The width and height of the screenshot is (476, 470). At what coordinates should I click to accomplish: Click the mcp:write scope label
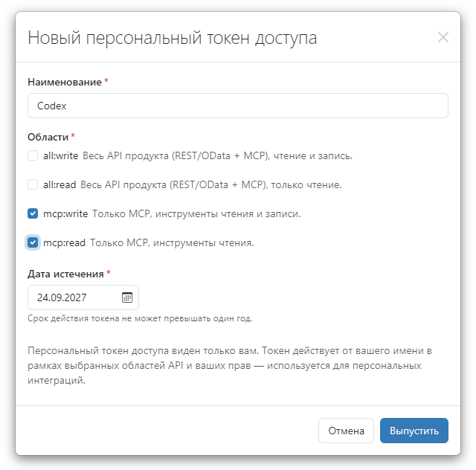pos(65,213)
